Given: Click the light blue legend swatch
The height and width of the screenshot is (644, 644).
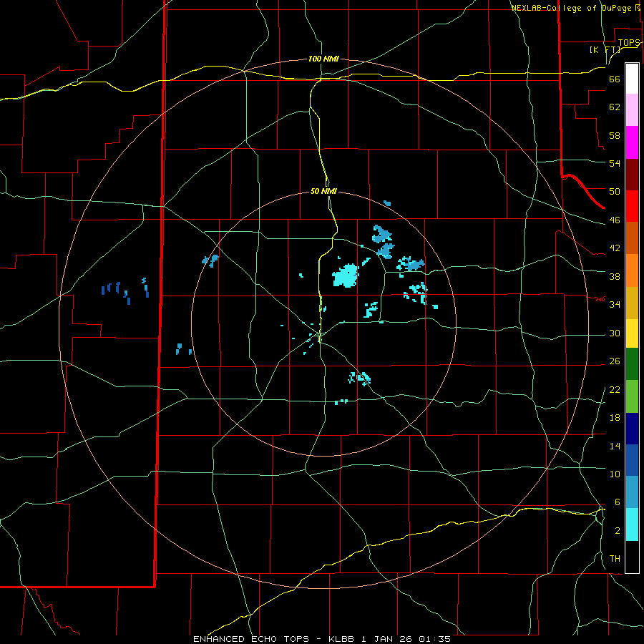Looking at the screenshot, I should point(632,492).
